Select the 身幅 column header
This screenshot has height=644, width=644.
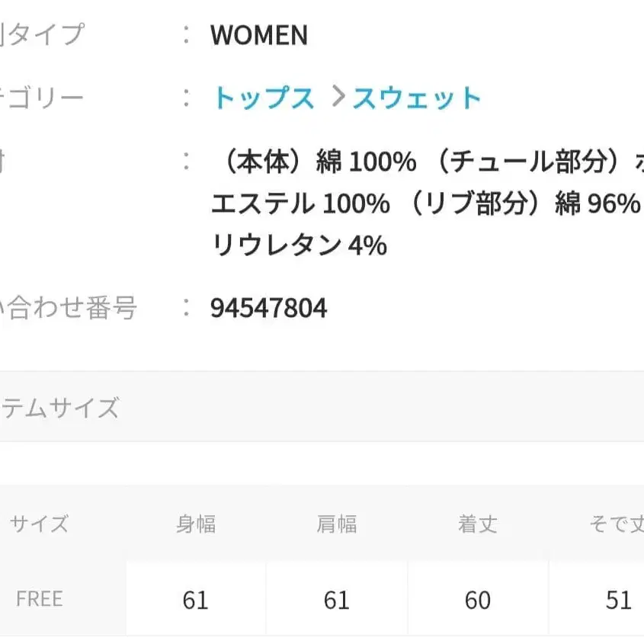(x=195, y=524)
